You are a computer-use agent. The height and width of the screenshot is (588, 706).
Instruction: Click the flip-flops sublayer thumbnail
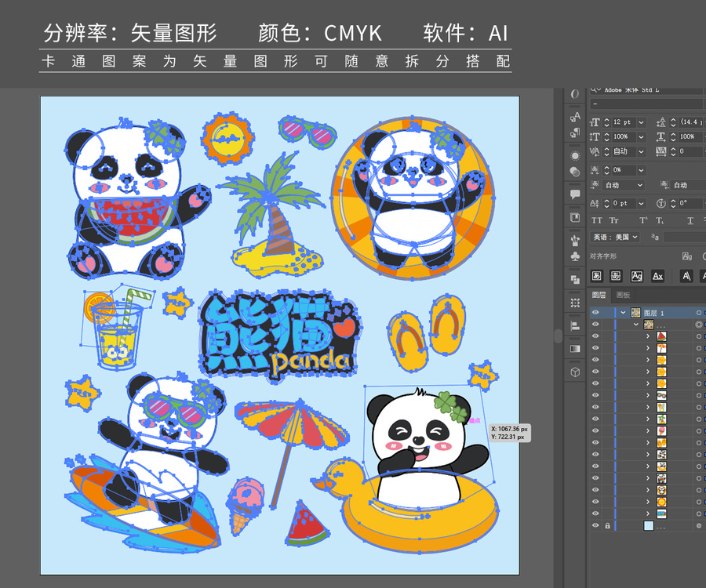661,443
